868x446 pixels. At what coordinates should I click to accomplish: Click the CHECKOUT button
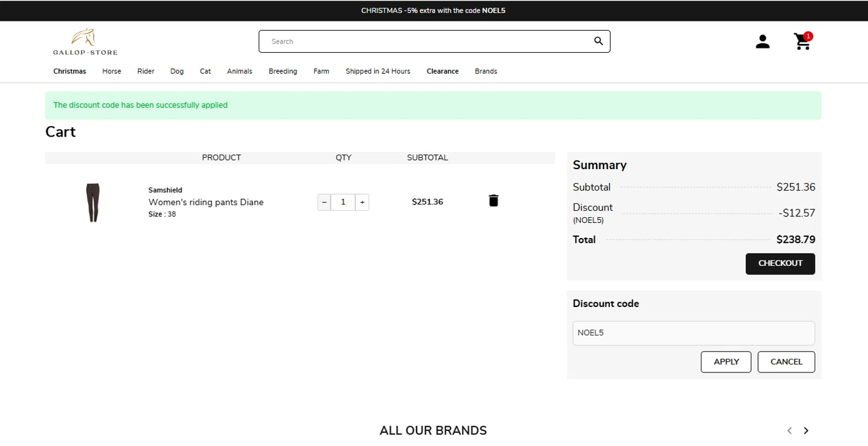pyautogui.click(x=780, y=264)
